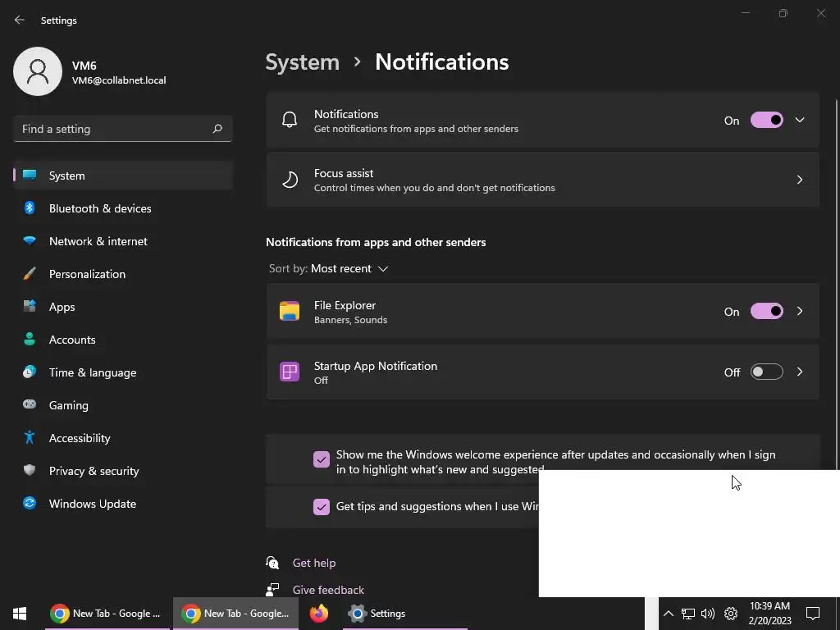
Task: Click the search magnifier icon
Action: [x=217, y=129]
